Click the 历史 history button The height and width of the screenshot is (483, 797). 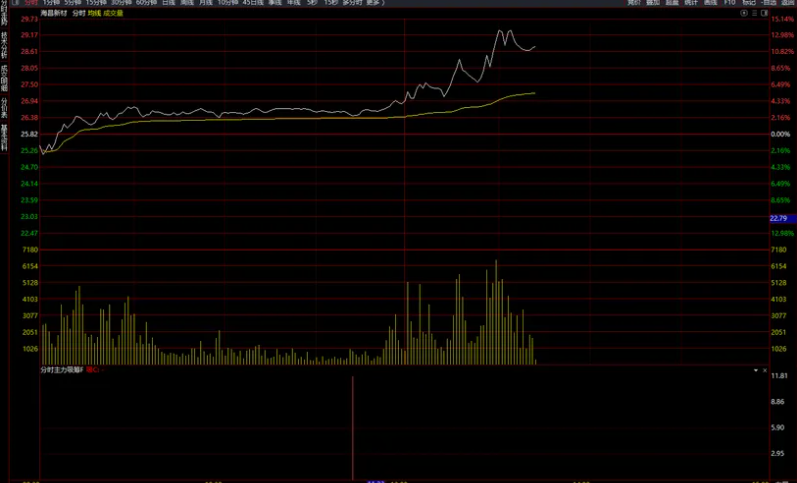[x=672, y=3]
